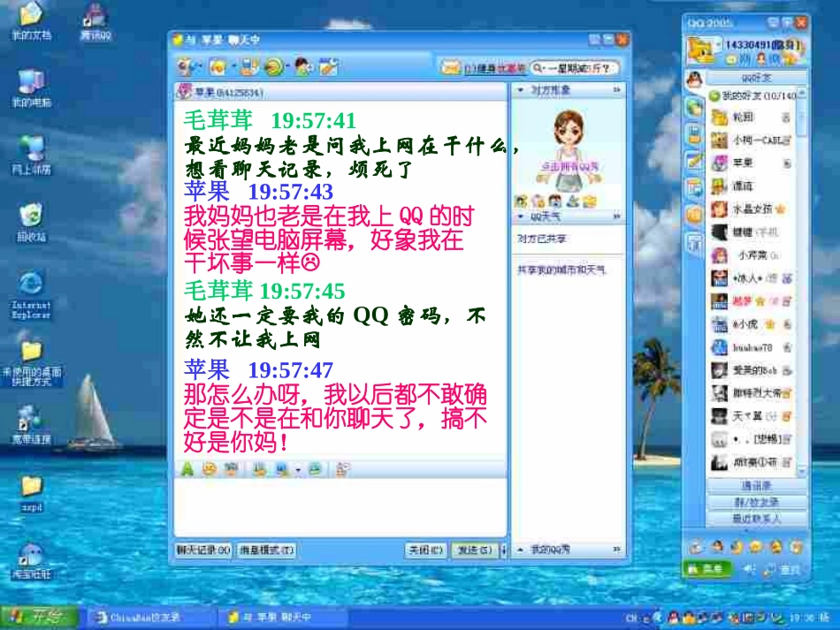Click the Windows 开始 start button
The image size is (840, 630).
click(39, 617)
